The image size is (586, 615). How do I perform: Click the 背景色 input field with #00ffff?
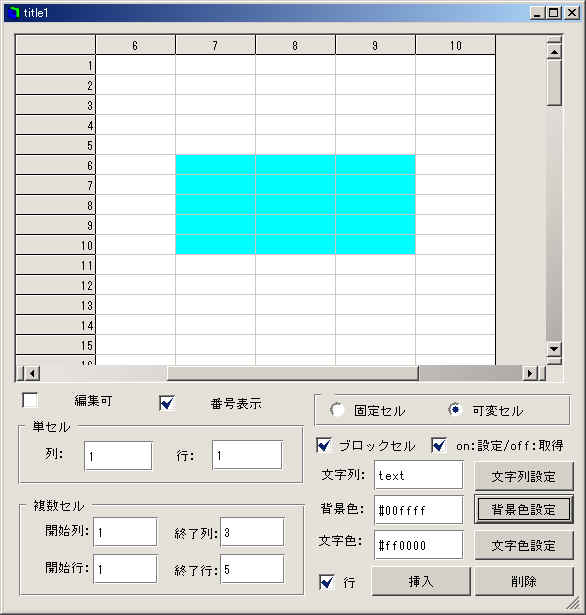coord(419,510)
